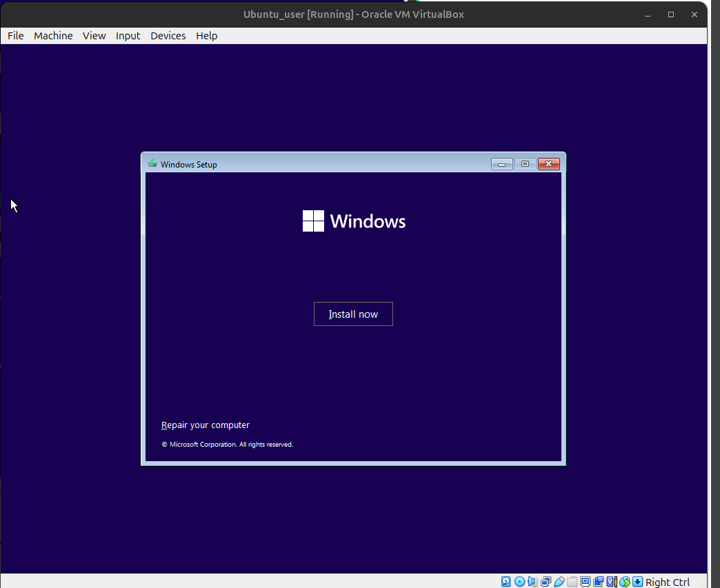Click the Repair your computer link

[206, 425]
